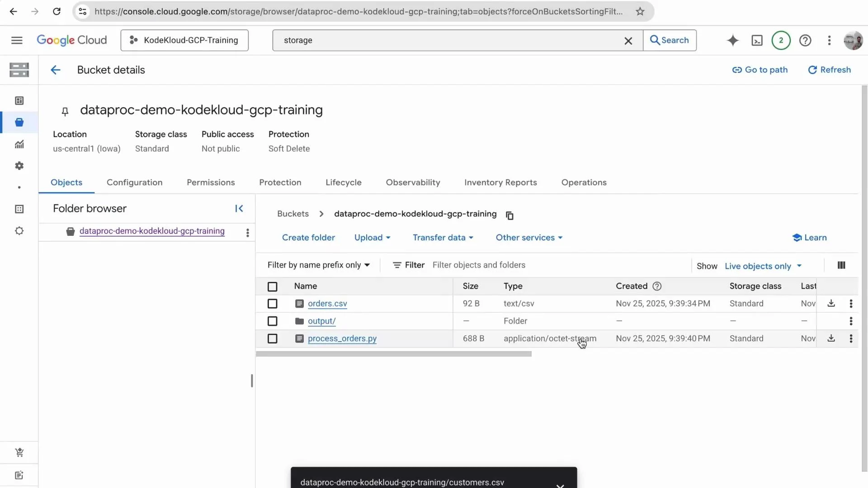The height and width of the screenshot is (488, 868).
Task: Open more actions for process_orders.py
Action: pos(851,338)
